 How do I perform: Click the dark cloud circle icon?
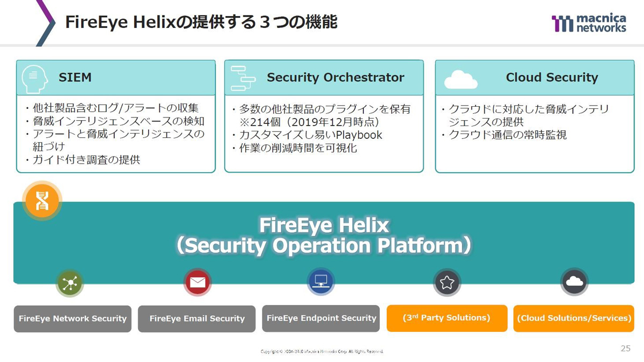[574, 282]
